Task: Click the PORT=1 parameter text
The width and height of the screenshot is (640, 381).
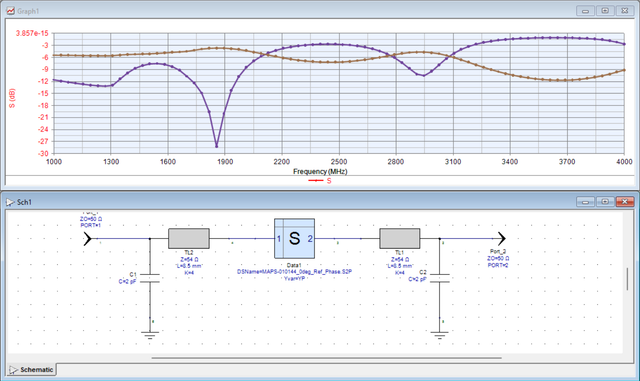Action: [x=91, y=225]
